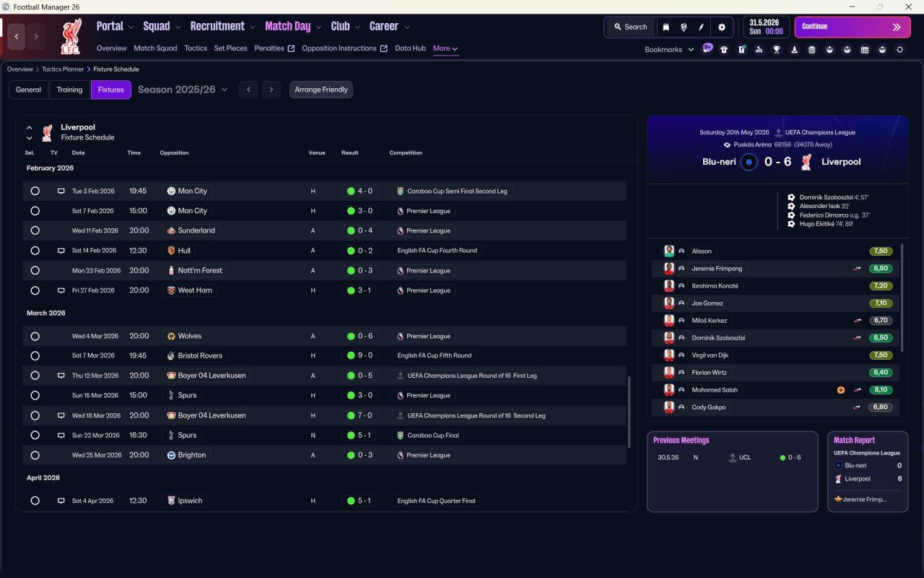Open the Search button

630,27
